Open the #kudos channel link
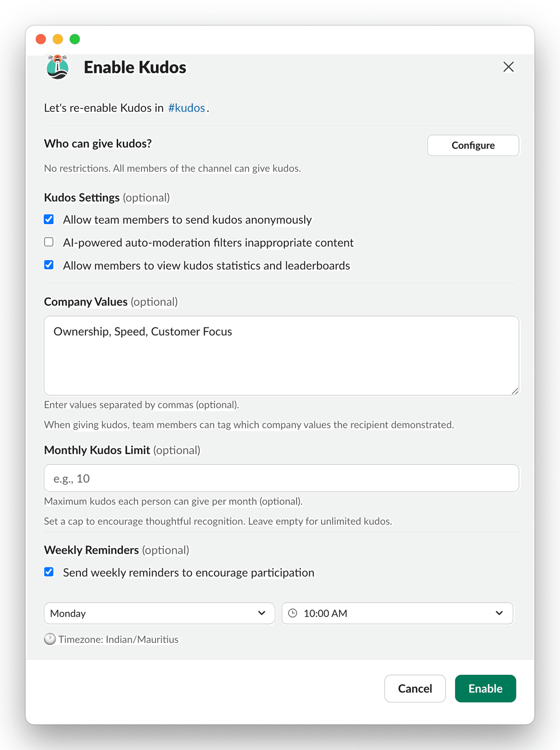 (187, 108)
